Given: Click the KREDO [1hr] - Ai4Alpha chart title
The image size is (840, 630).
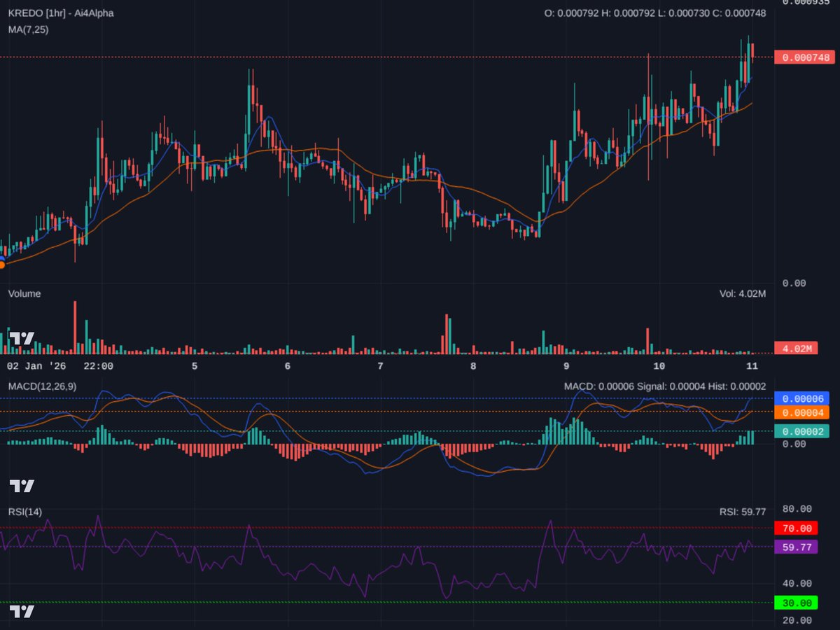Looking at the screenshot, I should 60,13.
